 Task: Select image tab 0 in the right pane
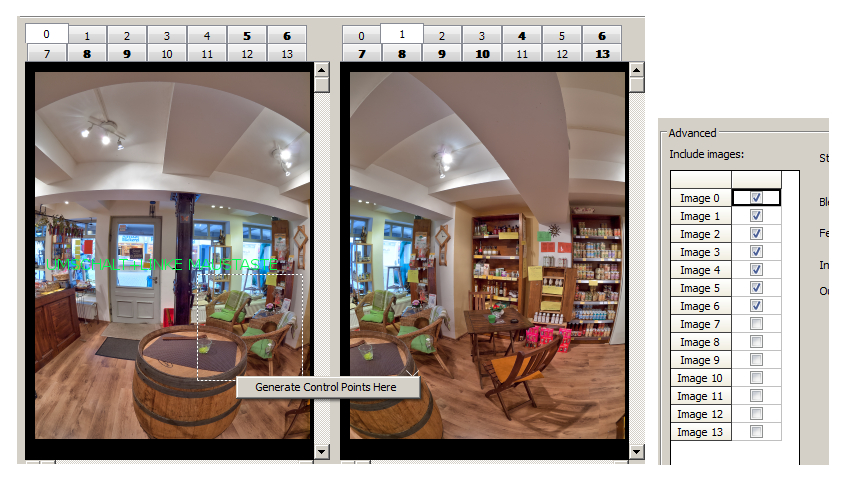(x=361, y=36)
